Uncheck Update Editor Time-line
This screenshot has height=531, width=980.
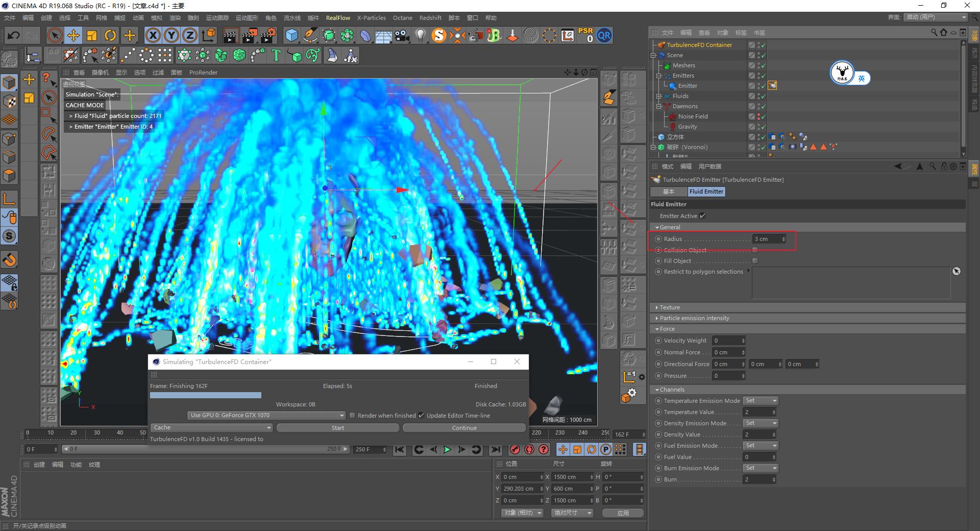pyautogui.click(x=421, y=415)
